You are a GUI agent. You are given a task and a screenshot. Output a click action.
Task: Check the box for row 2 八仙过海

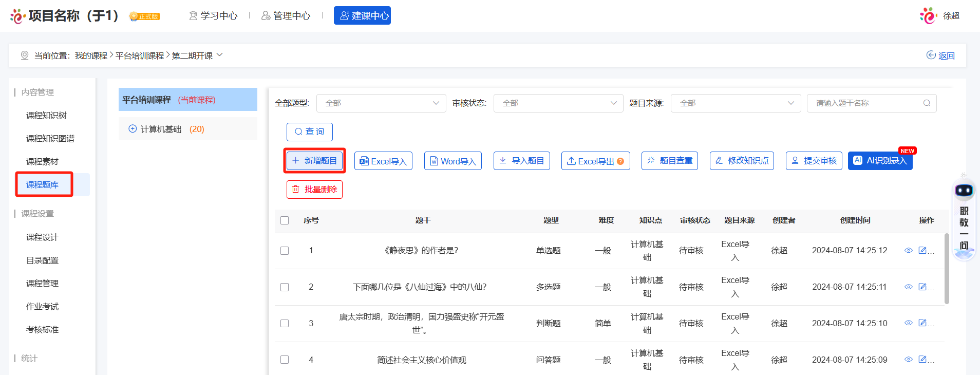pos(285,287)
